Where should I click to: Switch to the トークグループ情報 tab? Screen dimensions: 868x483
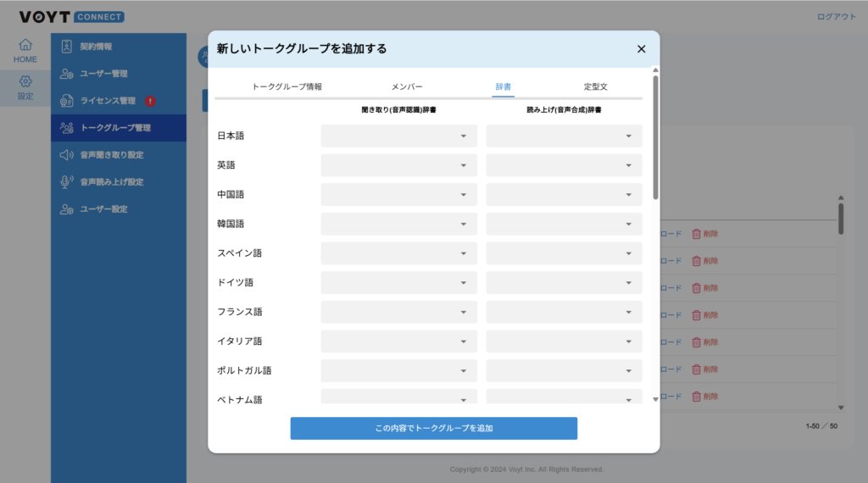pos(287,86)
